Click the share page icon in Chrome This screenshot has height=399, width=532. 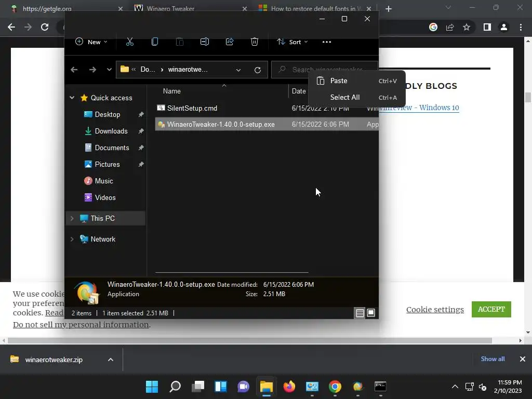click(x=450, y=27)
